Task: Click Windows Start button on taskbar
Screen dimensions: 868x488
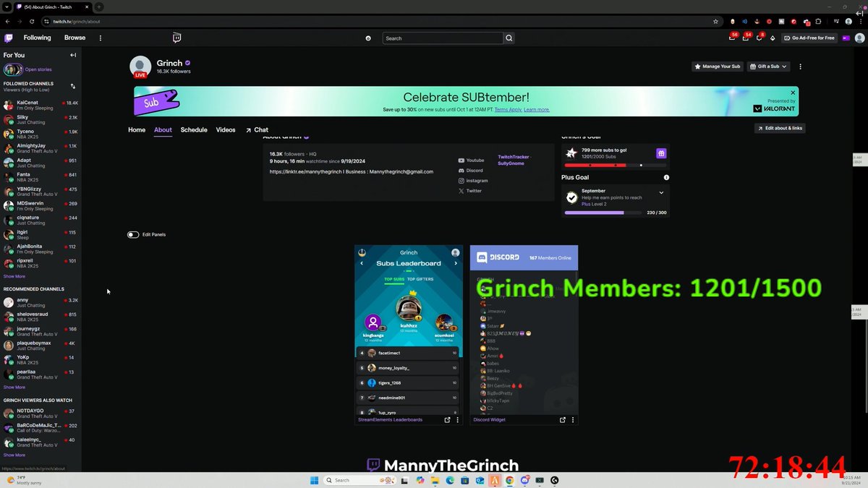Action: pyautogui.click(x=315, y=480)
